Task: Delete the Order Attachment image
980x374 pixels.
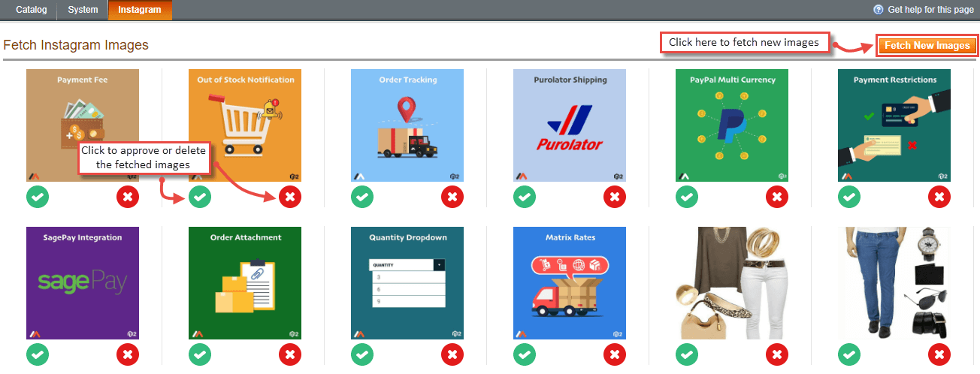Action: tap(290, 354)
